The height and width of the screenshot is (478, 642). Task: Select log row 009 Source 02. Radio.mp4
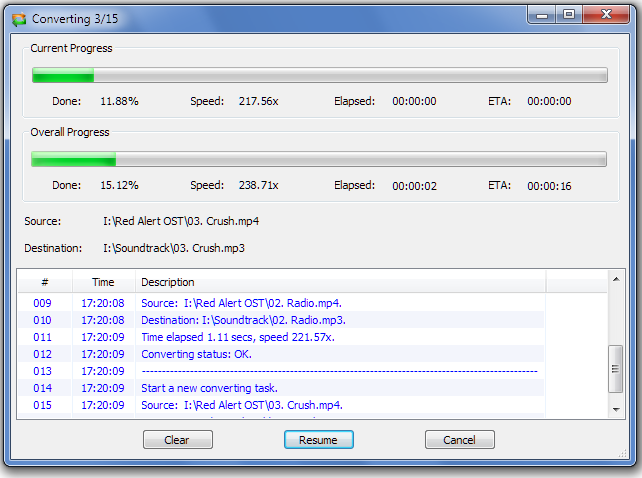coord(281,303)
